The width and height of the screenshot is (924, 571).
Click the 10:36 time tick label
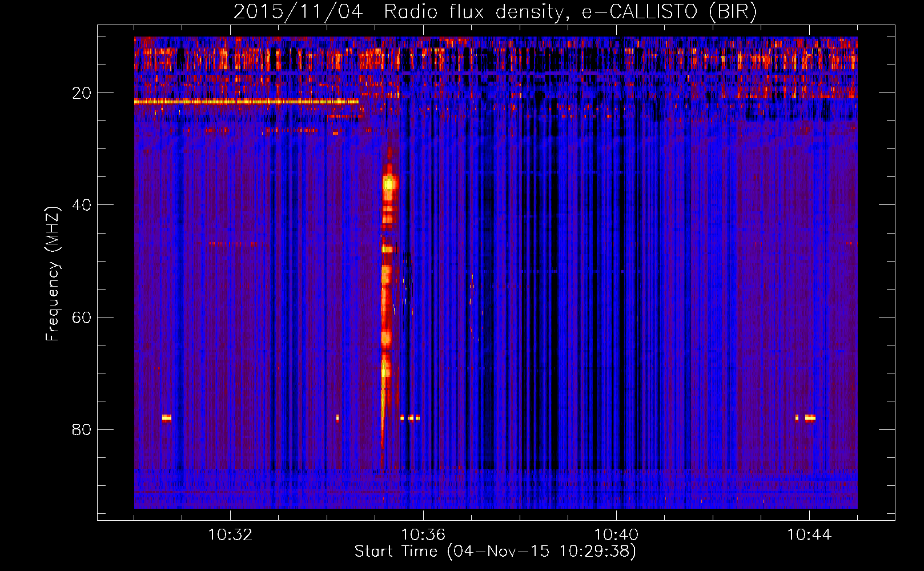click(x=423, y=535)
